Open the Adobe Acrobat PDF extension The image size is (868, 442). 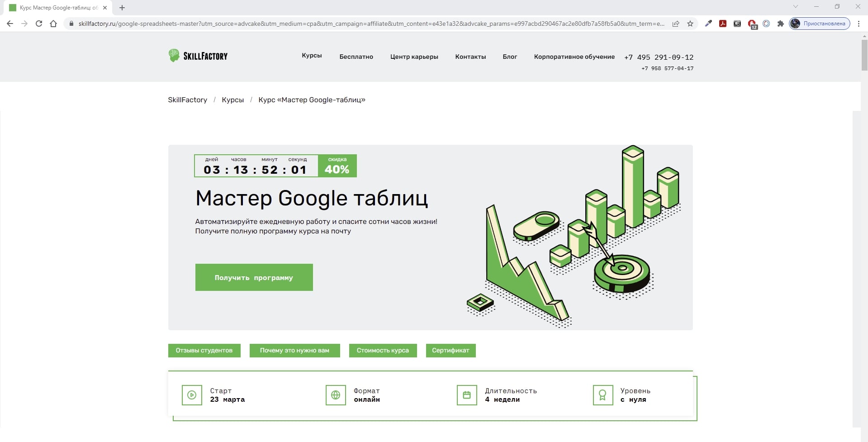pyautogui.click(x=723, y=24)
